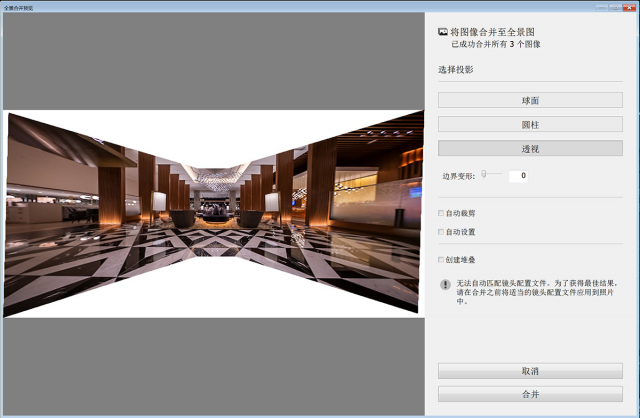
Task: Click the 边界变形 slider handle
Action: click(484, 174)
